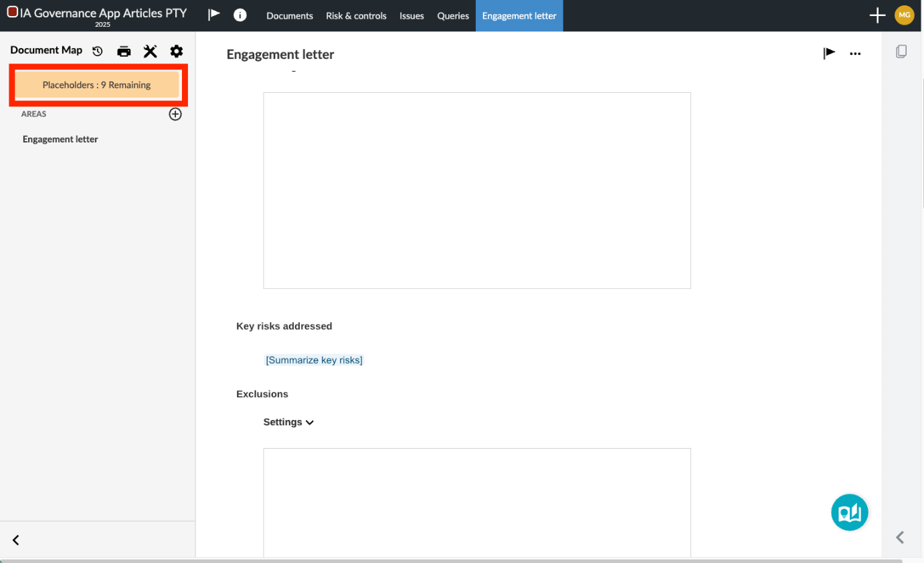Click the AREAS section label
Image resolution: width=924 pixels, height=563 pixels.
pos(34,114)
